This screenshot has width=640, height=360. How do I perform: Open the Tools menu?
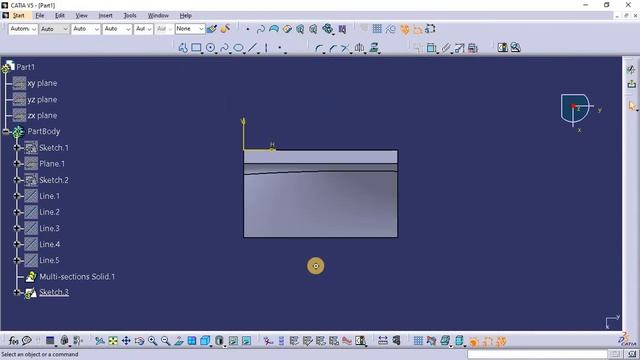click(130, 16)
